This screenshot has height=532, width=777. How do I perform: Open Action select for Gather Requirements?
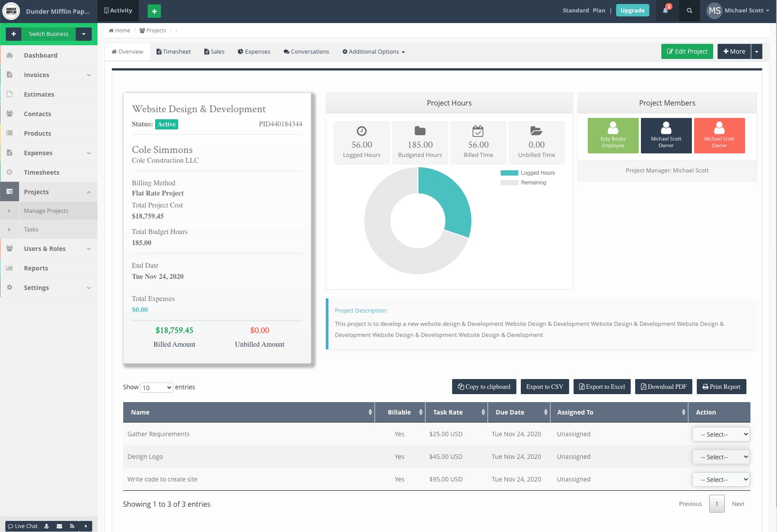click(721, 434)
